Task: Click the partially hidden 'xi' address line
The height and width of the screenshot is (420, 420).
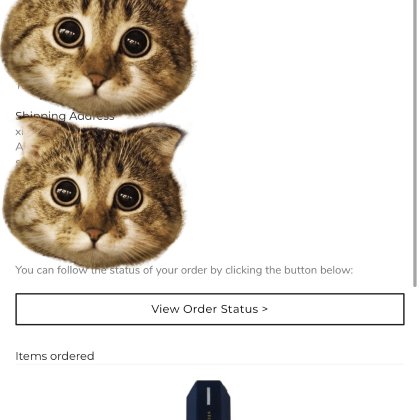Action: point(19,132)
